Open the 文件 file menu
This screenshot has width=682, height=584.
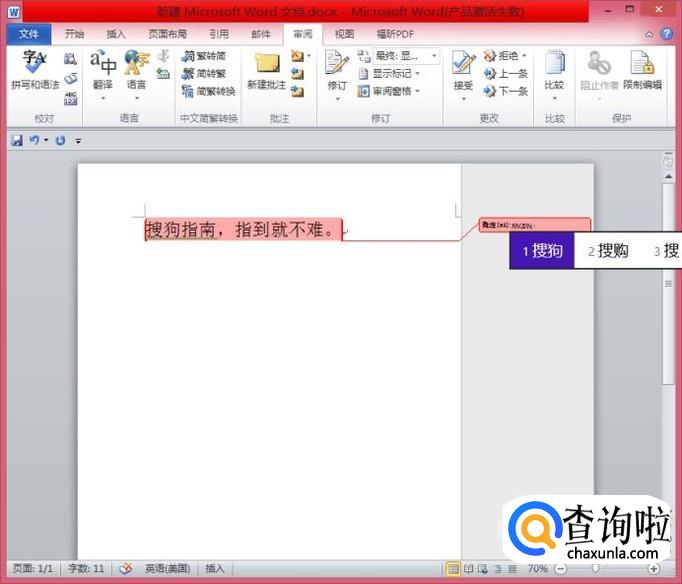tap(29, 34)
